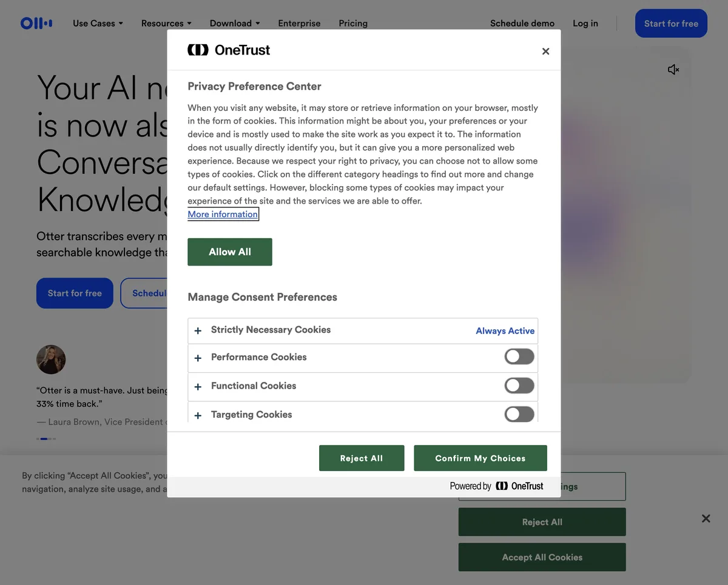Open the Use Cases dropdown menu

point(98,23)
